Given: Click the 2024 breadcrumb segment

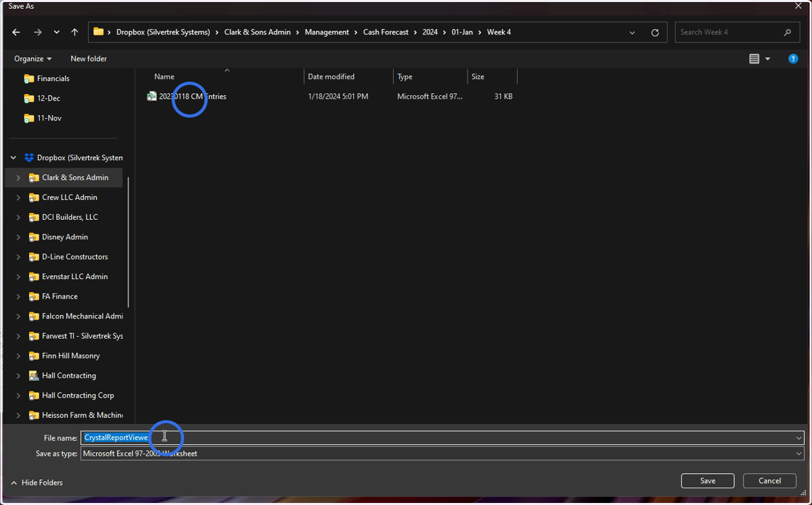Looking at the screenshot, I should [x=430, y=32].
